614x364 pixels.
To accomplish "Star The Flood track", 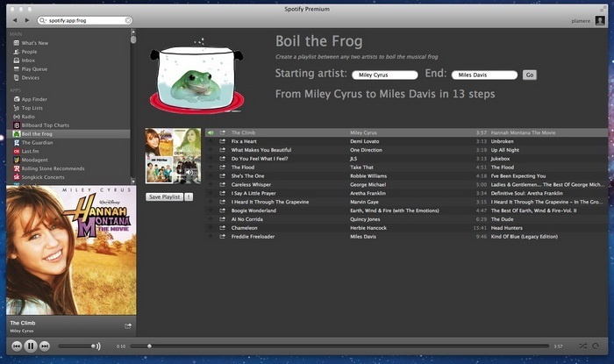I will point(211,168).
